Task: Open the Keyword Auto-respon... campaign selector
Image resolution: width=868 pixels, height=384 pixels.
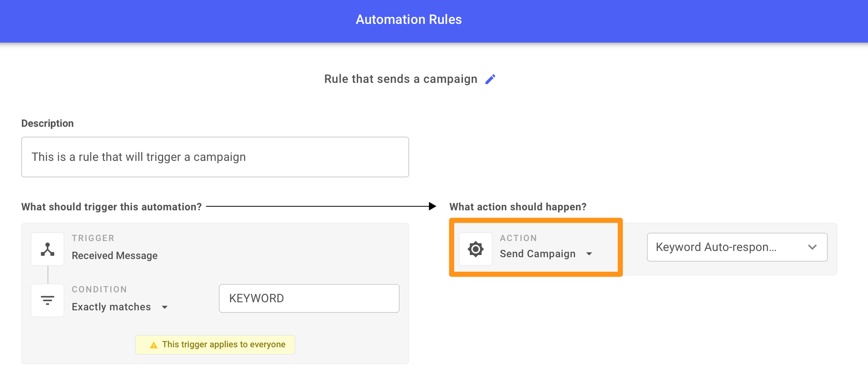Action: click(x=737, y=247)
